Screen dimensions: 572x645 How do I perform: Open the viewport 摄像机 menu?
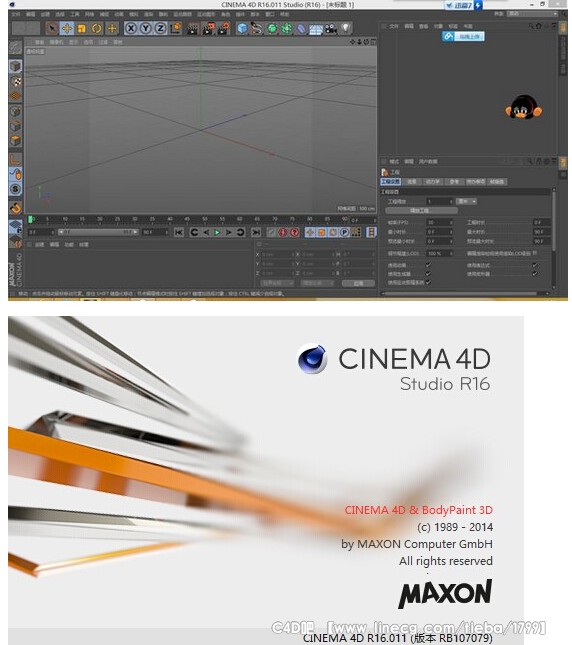[56, 42]
